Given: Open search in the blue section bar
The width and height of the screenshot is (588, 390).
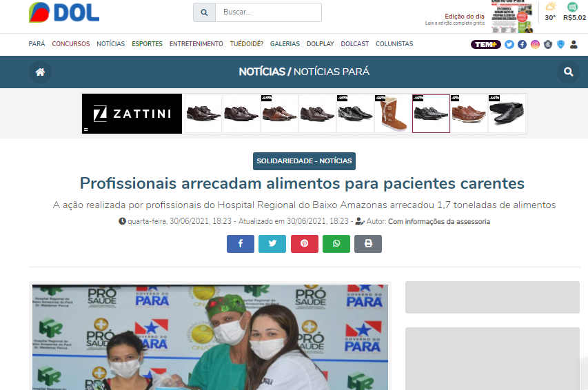Looking at the screenshot, I should coord(569,72).
